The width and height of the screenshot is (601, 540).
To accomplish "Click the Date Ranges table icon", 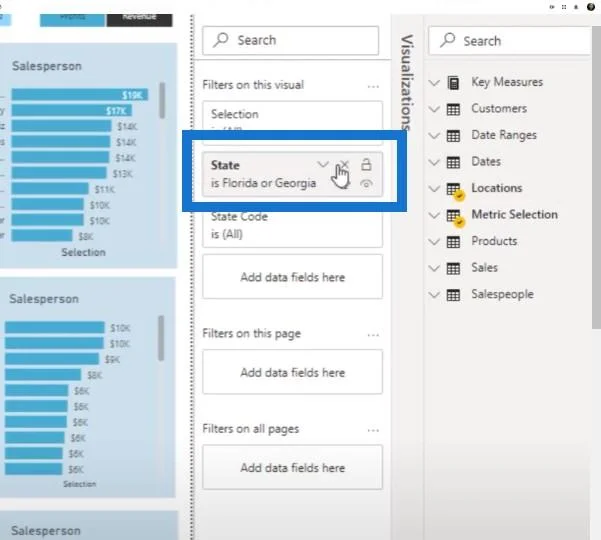I will [x=453, y=136].
